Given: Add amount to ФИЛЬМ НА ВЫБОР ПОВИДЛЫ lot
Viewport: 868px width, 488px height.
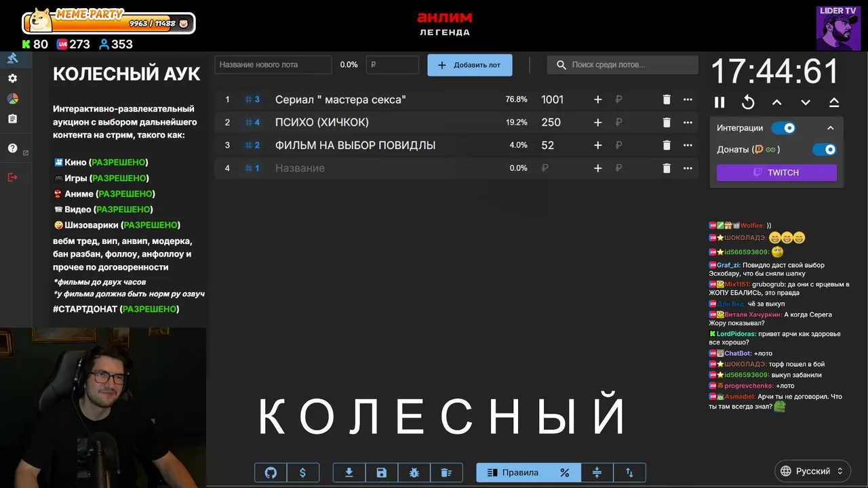Looking at the screenshot, I should click(x=597, y=145).
